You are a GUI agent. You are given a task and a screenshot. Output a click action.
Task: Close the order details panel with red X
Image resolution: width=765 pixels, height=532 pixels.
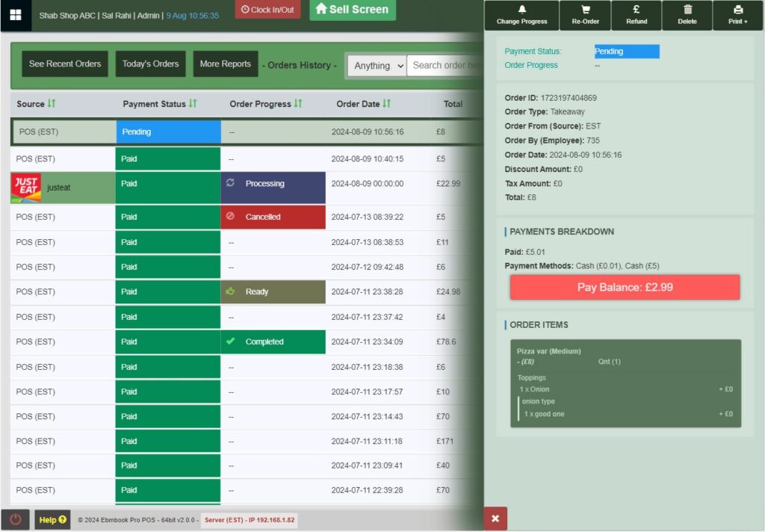[495, 518]
